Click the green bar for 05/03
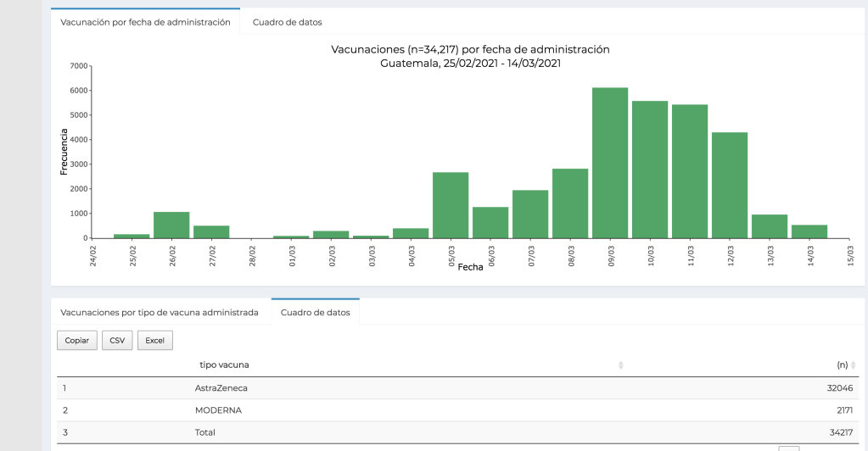The width and height of the screenshot is (868, 451). 451,205
